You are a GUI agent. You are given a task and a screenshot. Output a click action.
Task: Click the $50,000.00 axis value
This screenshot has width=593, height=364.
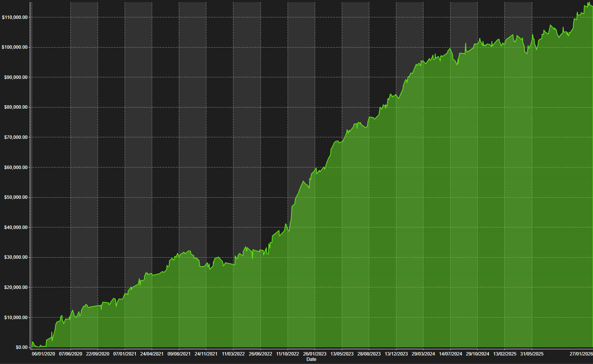pyautogui.click(x=16, y=197)
